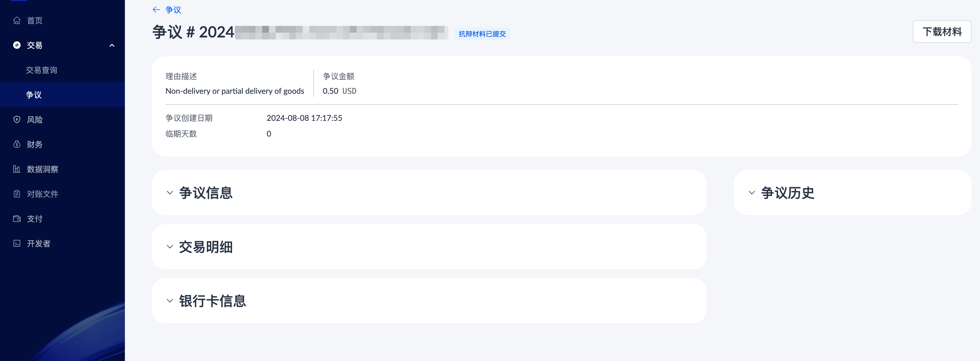Go back via the 争议 breadcrumb link
Image resolution: width=980 pixels, height=361 pixels.
pyautogui.click(x=174, y=10)
